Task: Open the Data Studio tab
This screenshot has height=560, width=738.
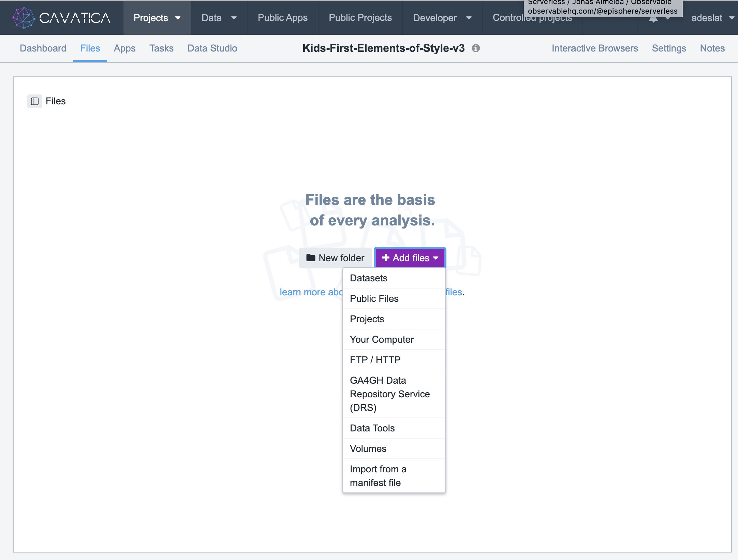Action: [x=212, y=48]
